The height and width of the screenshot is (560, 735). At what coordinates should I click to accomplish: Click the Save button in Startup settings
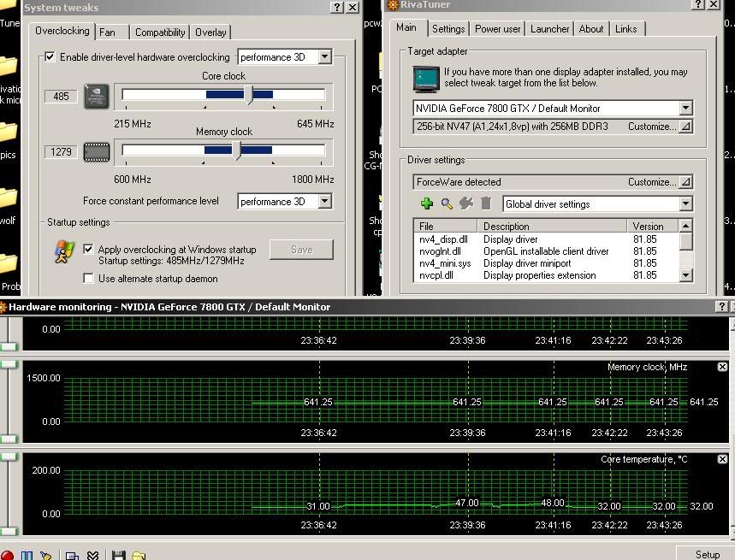coord(301,250)
